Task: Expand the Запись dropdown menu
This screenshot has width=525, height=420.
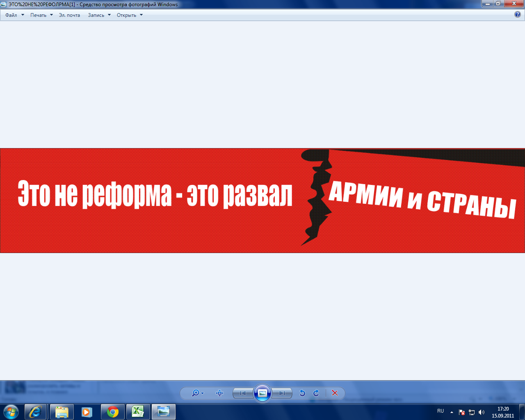Action: click(99, 15)
